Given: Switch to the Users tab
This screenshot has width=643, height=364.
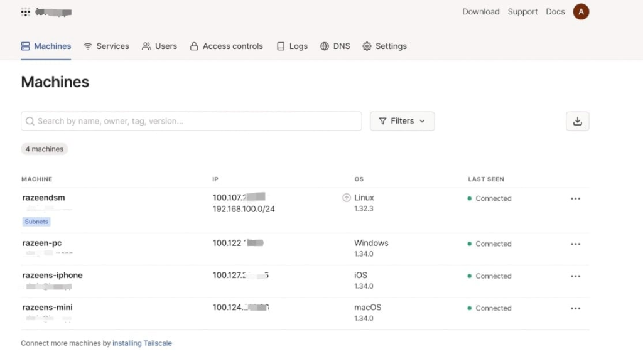Looking at the screenshot, I should pos(159,46).
